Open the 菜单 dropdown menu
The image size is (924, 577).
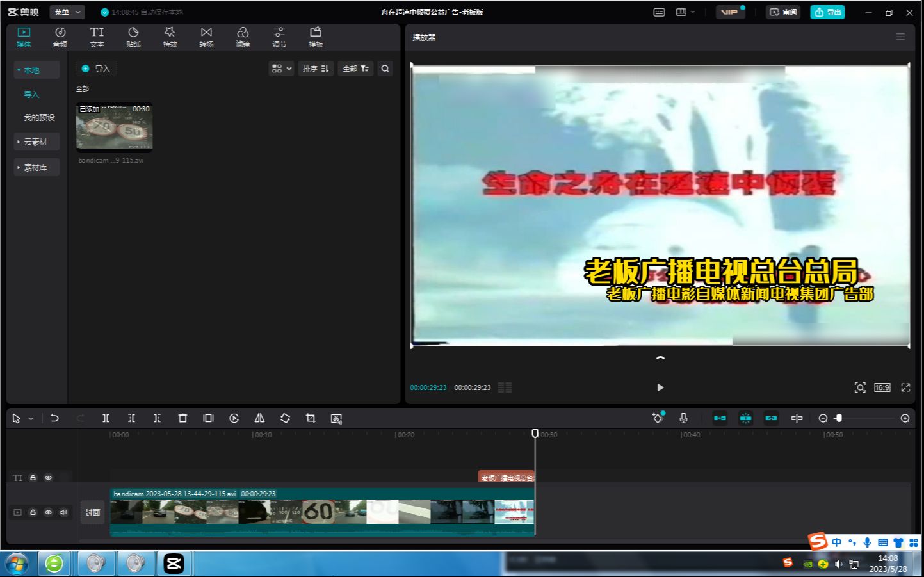coord(67,12)
